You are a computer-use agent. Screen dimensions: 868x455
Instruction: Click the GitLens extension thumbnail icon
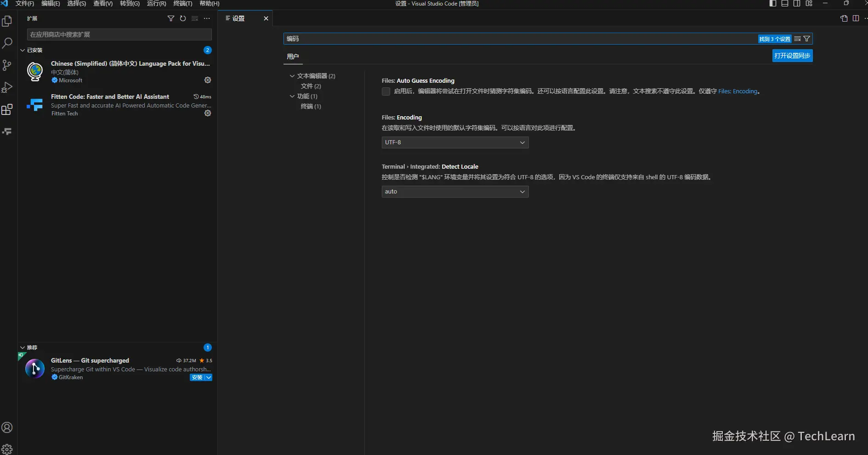click(x=35, y=369)
